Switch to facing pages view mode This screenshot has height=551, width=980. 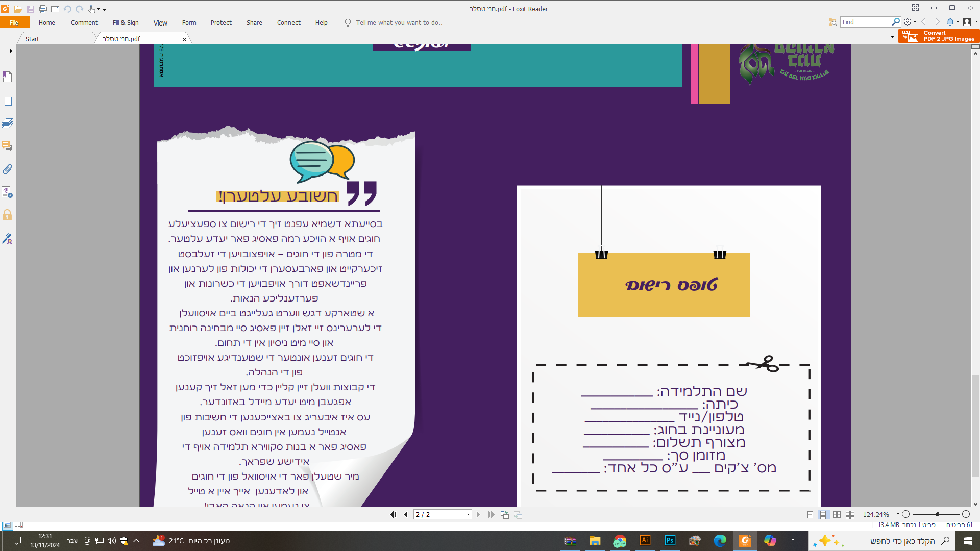pyautogui.click(x=837, y=514)
